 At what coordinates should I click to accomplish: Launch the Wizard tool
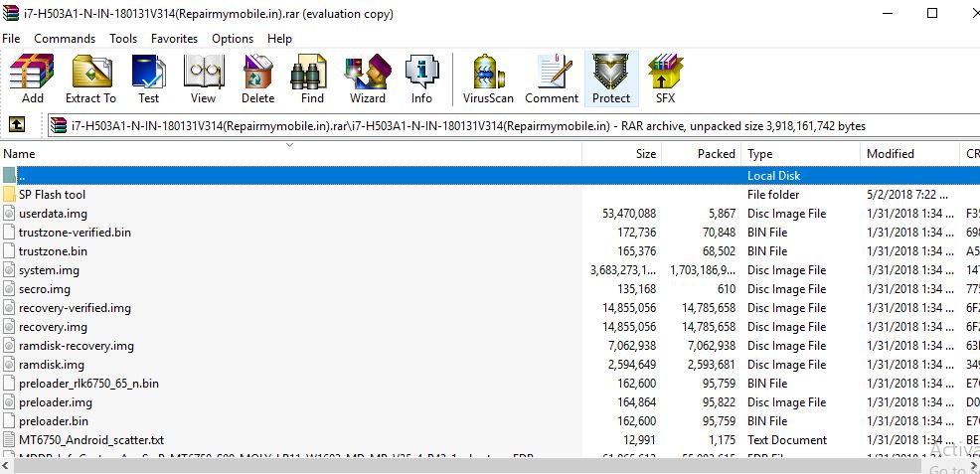(x=368, y=79)
